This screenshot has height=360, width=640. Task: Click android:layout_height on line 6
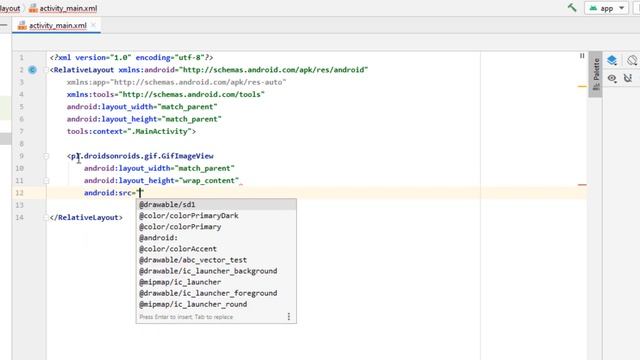point(112,119)
